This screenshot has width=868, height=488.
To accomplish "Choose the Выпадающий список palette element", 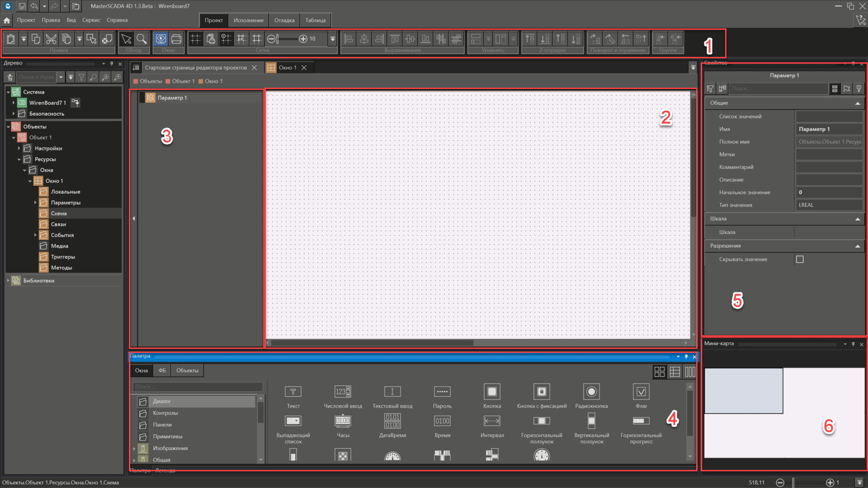I will coord(293,429).
